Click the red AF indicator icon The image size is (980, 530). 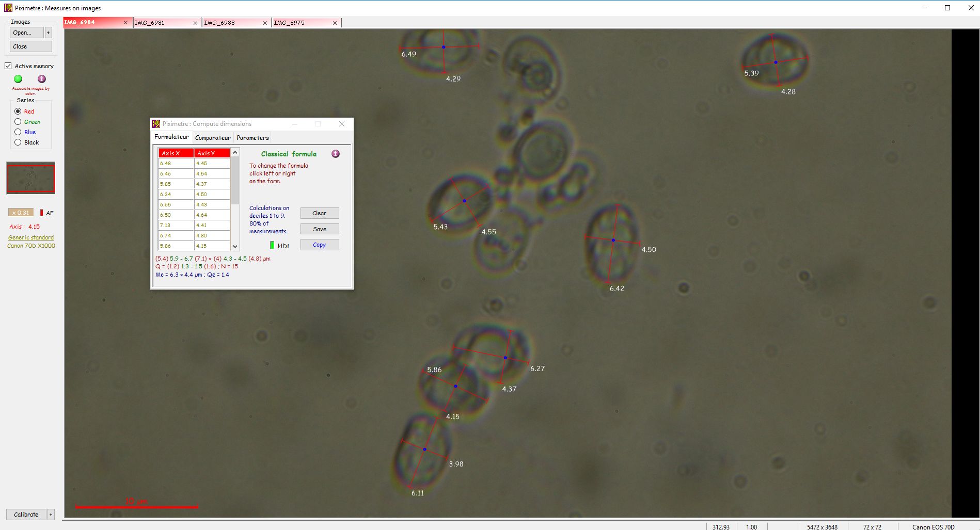(41, 213)
